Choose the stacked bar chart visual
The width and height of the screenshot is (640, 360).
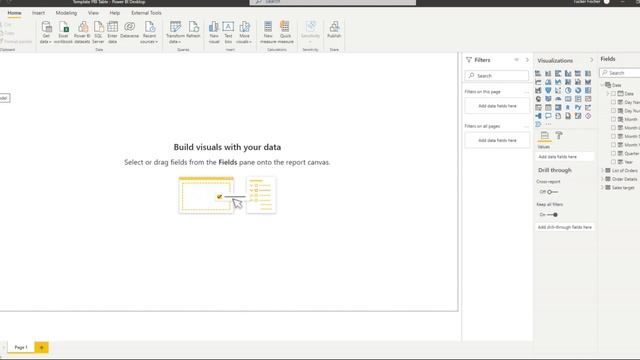click(538, 73)
